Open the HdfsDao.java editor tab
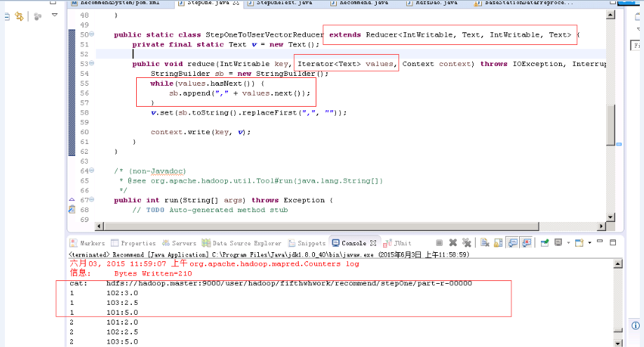 [x=431, y=3]
